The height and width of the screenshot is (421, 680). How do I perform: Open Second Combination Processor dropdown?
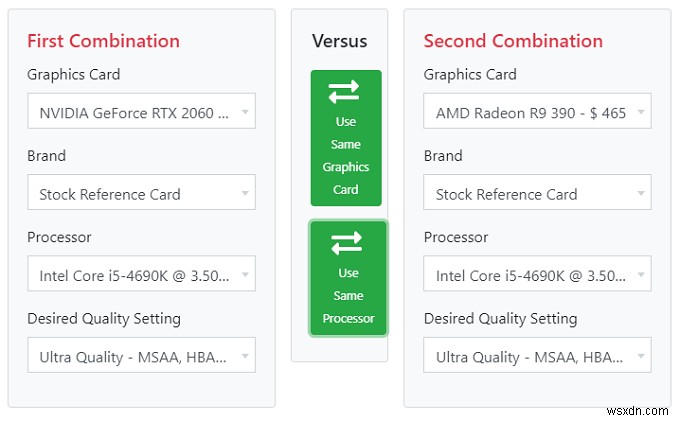click(x=537, y=274)
